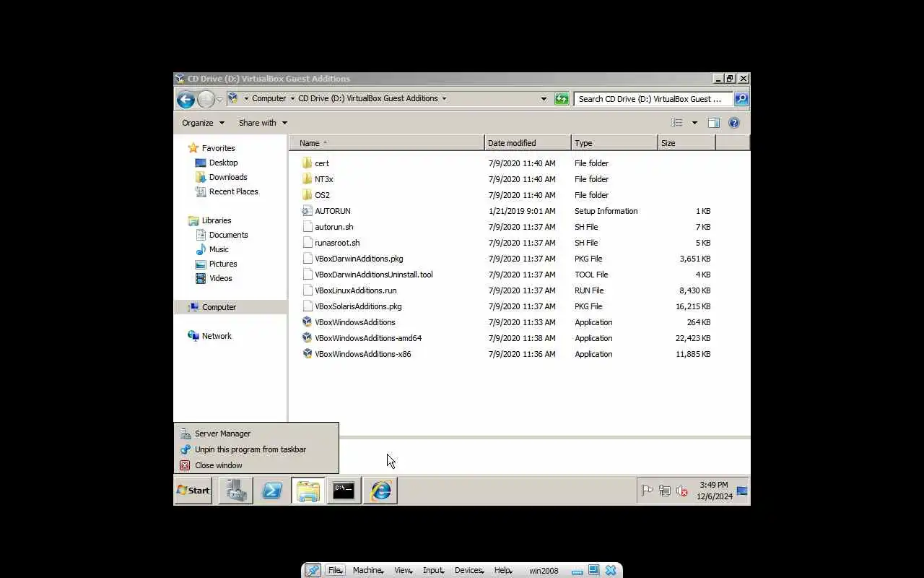Image resolution: width=924 pixels, height=578 pixels.
Task: Select the runasroot.sh file icon
Action: (x=307, y=243)
